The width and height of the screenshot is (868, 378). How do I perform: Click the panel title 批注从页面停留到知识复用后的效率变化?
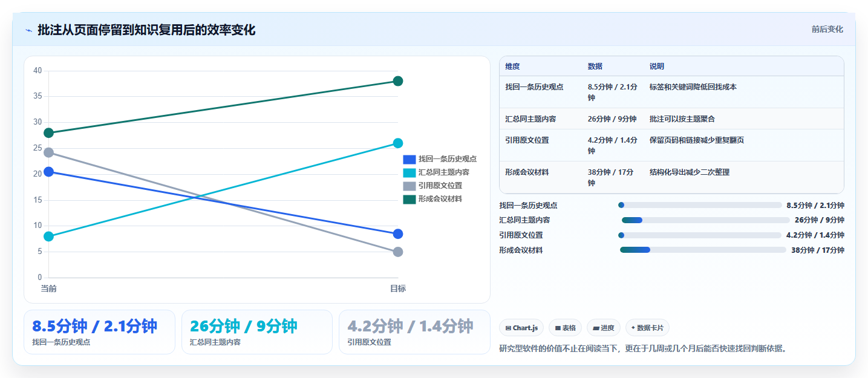[x=146, y=30]
